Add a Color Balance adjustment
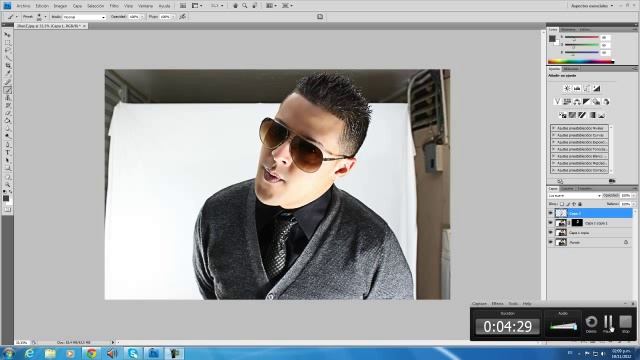Screen dimensions: 640x360 pos(577,101)
